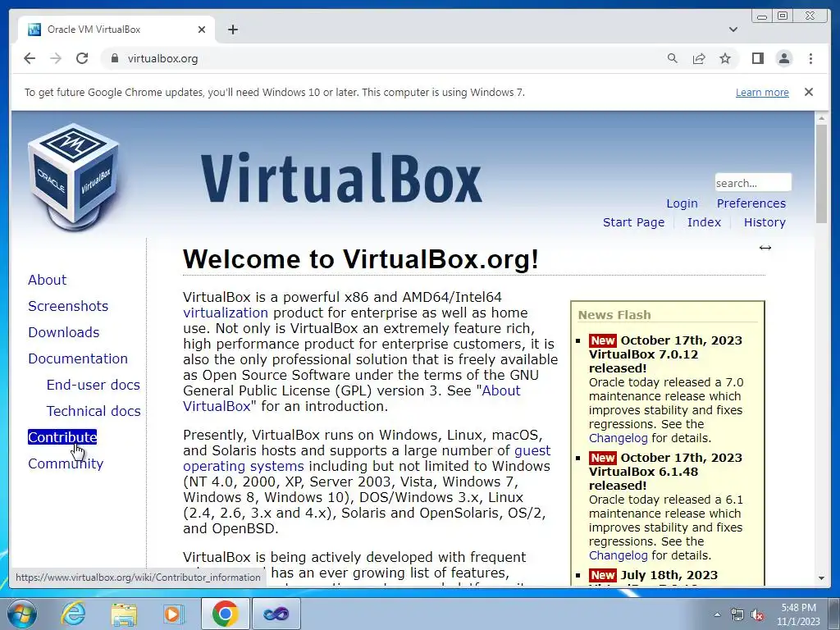This screenshot has width=840, height=630.
Task: Share this page via share icon
Action: [699, 58]
